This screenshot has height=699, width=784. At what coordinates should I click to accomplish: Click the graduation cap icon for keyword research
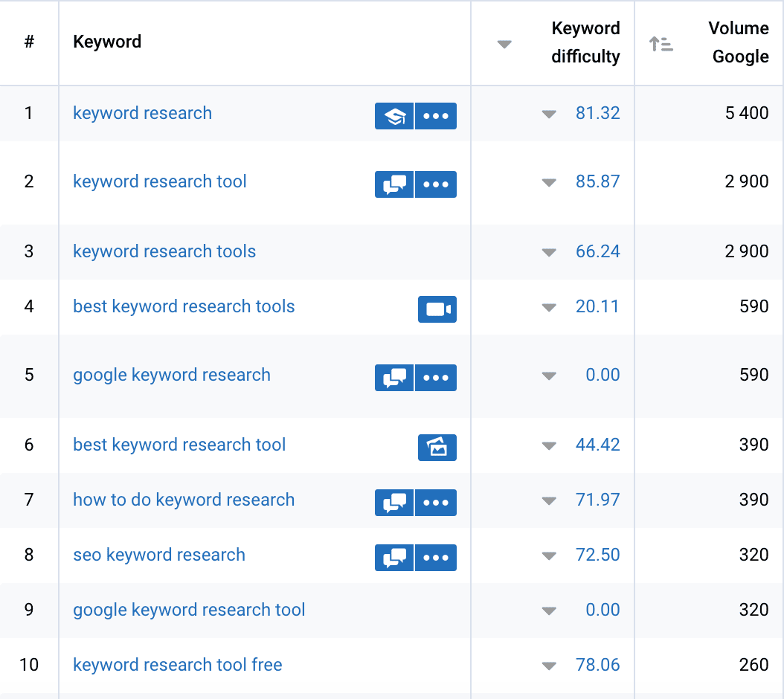pyautogui.click(x=394, y=116)
